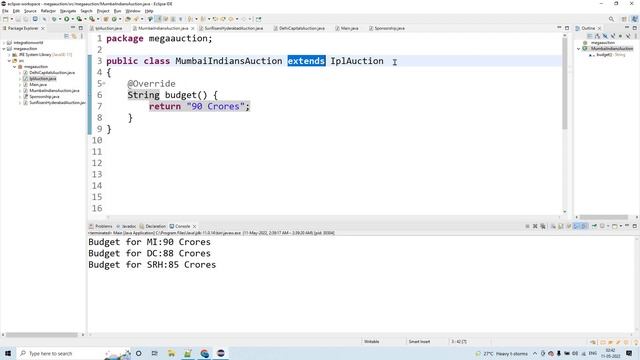Switch to the Problems tab

(x=100, y=226)
